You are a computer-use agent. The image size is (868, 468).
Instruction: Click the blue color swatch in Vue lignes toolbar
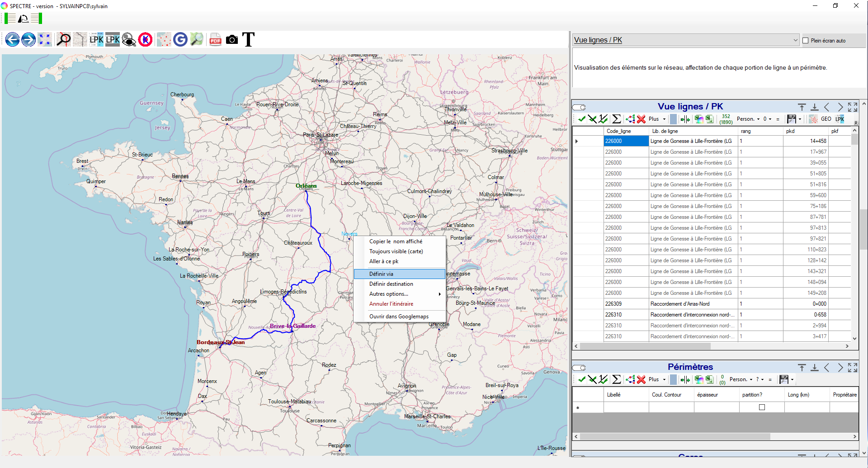click(673, 119)
